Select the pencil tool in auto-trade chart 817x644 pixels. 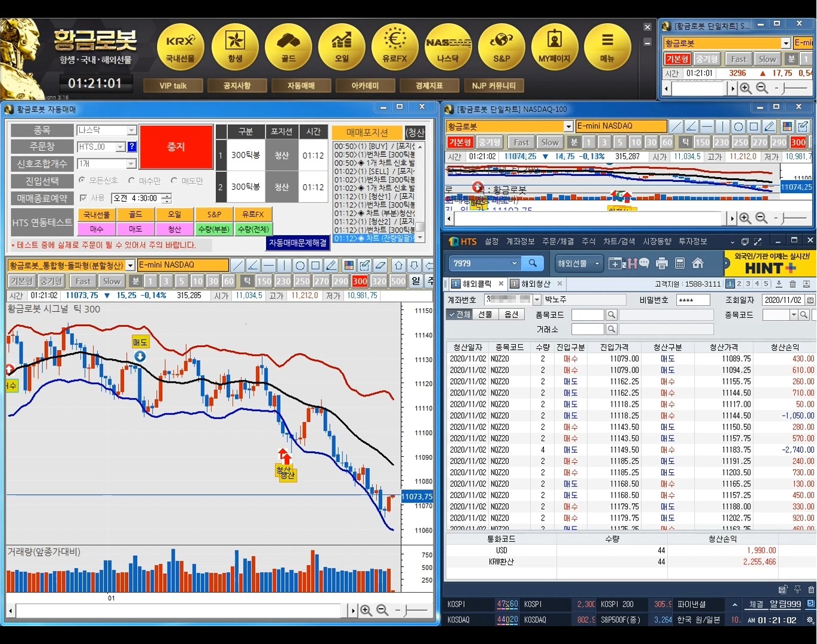[x=331, y=265]
